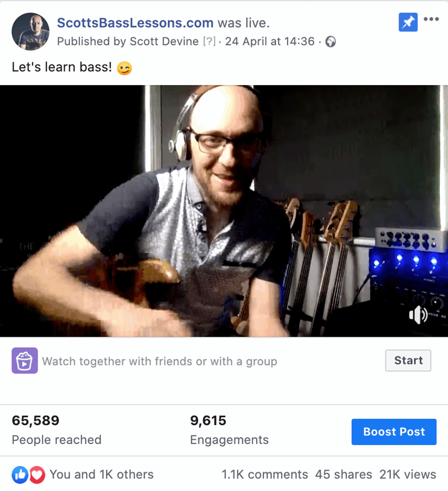Click the Watch together with friends text
448x491 pixels.
coord(159,361)
